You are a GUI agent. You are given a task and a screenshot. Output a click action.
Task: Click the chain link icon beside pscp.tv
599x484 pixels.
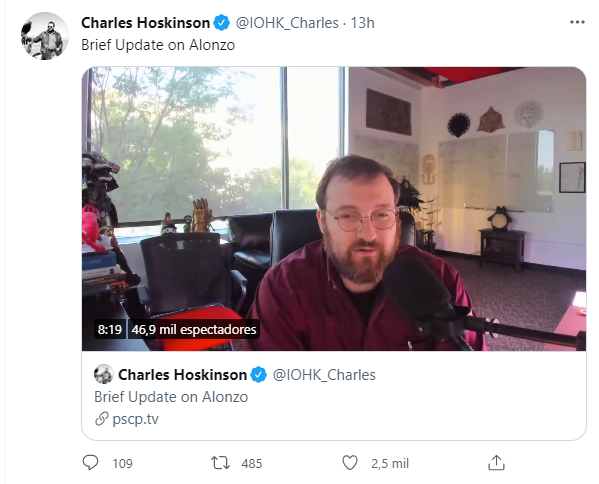(102, 419)
